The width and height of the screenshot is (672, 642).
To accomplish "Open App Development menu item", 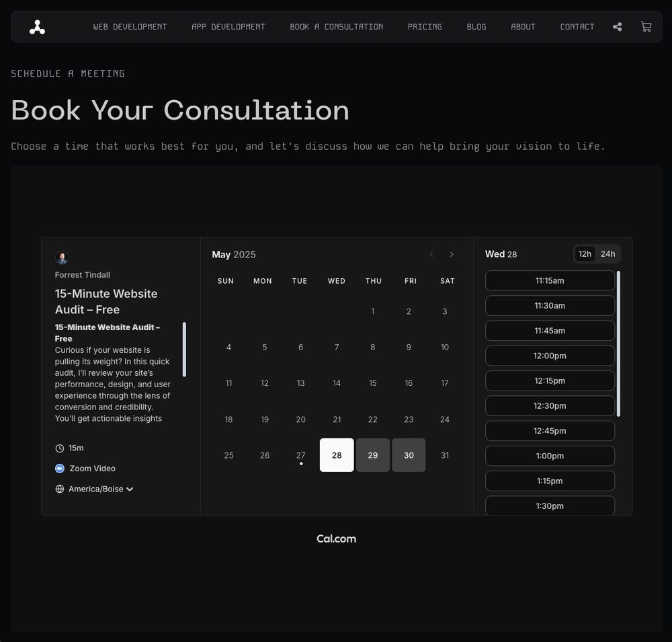I will [228, 27].
